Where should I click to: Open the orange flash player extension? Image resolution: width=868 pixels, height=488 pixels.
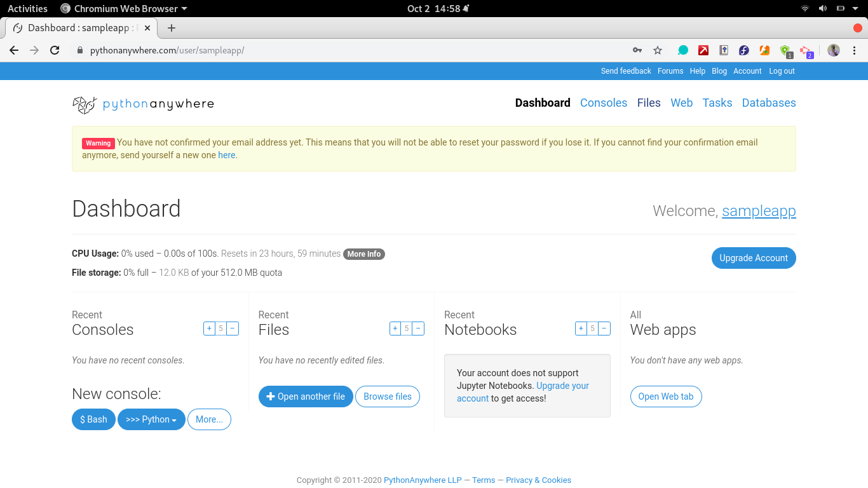pos(764,50)
